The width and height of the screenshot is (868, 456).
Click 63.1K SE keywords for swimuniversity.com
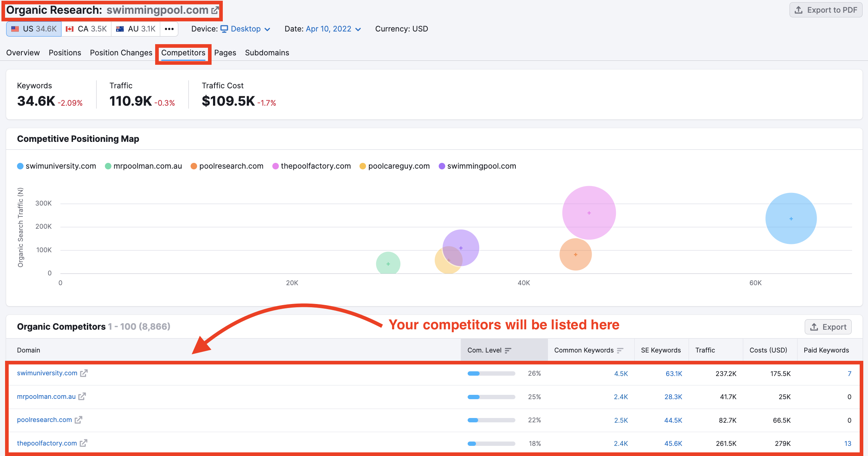[x=674, y=373]
